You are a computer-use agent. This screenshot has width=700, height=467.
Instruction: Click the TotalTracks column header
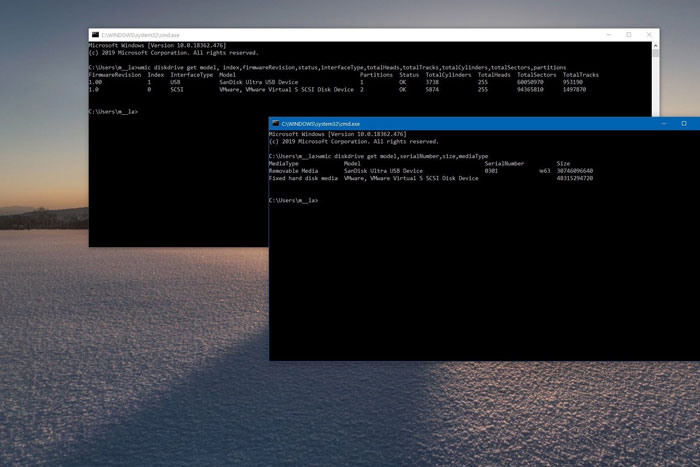(581, 74)
